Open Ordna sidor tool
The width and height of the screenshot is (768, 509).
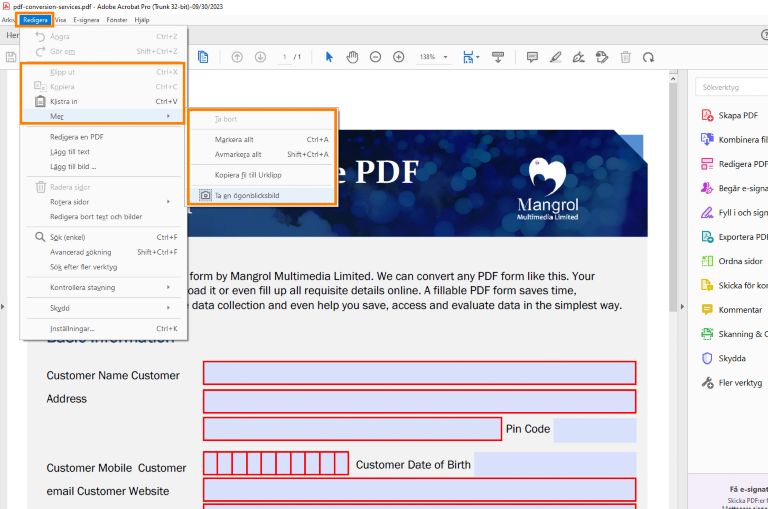pyautogui.click(x=734, y=261)
